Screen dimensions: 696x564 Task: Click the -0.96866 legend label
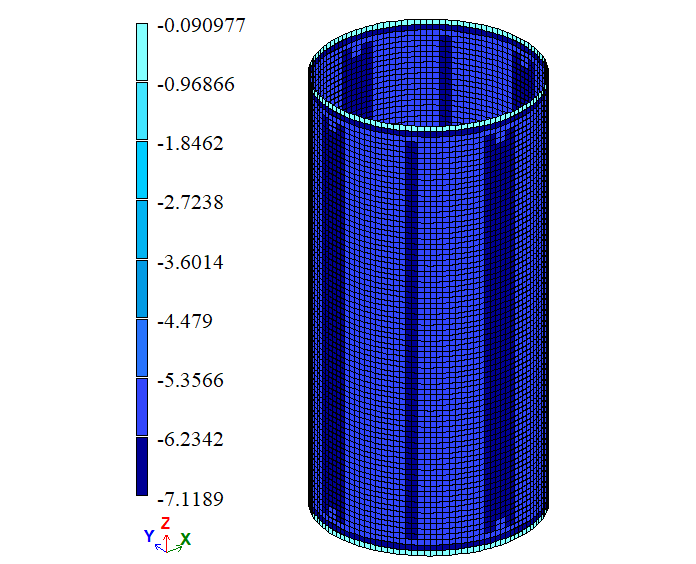(x=195, y=84)
